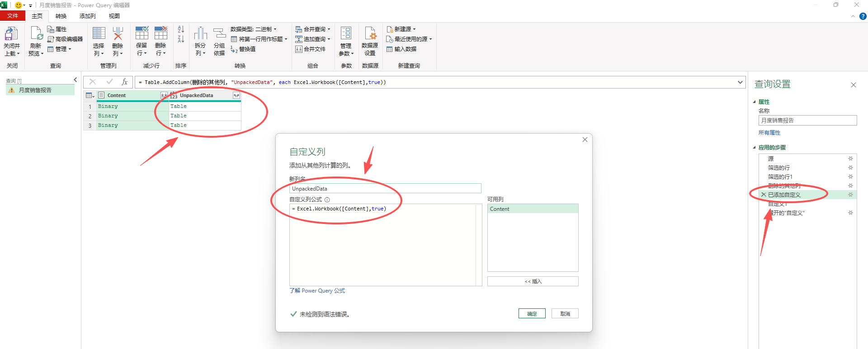
Task: Collapse the 应用的步骤 section
Action: tap(754, 148)
